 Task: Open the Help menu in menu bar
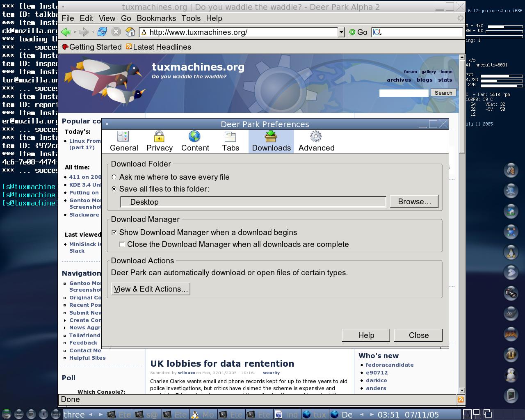pyautogui.click(x=214, y=18)
